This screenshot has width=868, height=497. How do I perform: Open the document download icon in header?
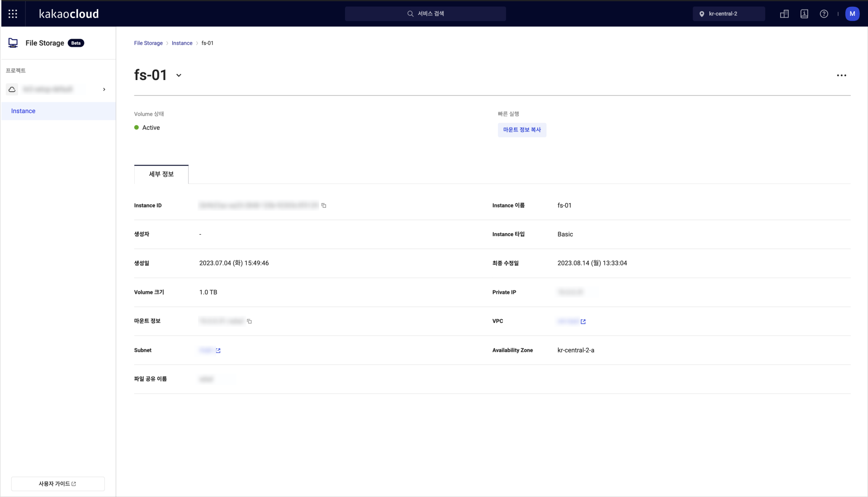(x=804, y=14)
